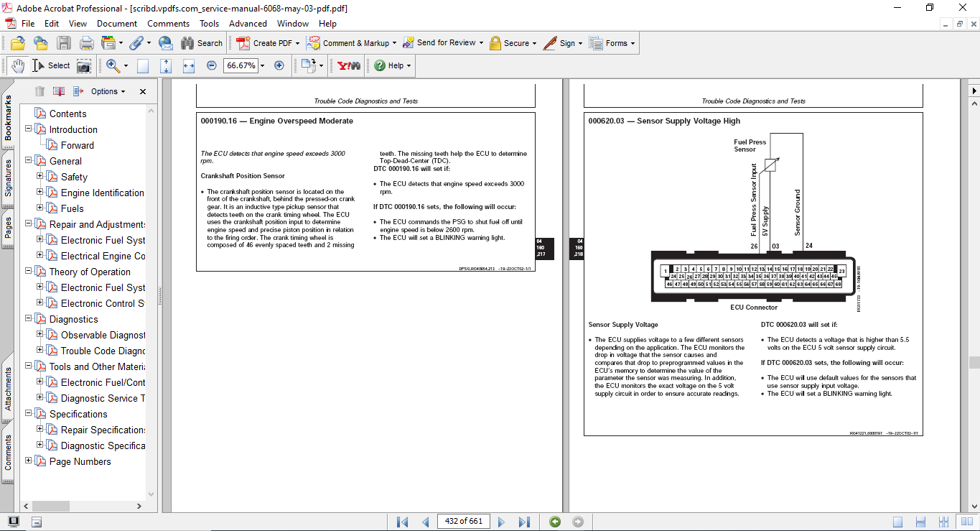Image resolution: width=980 pixels, height=531 pixels.
Task: Switch to the Pages side tab
Action: (x=8, y=229)
